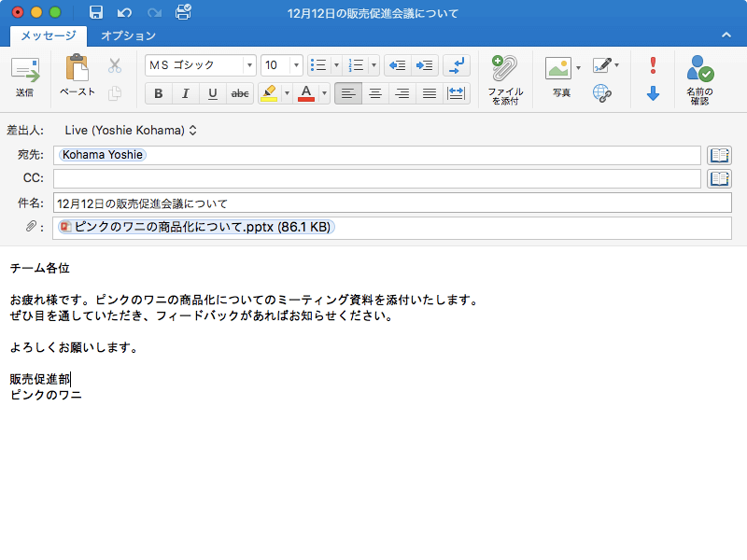747x560 pixels.
Task: Increase the paragraph indent
Action: click(425, 65)
